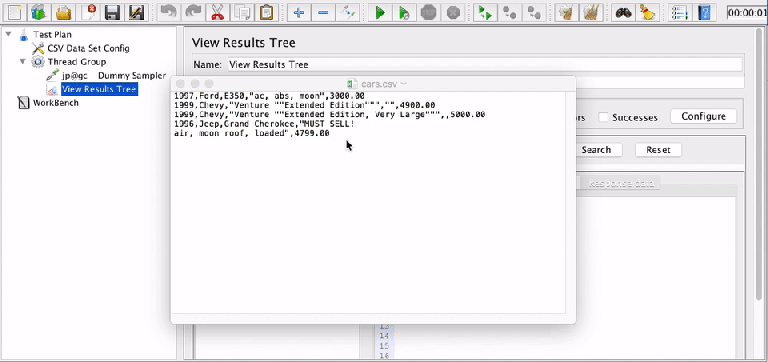This screenshot has height=362, width=768.
Task: Click the Toggle enable/disable icon
Action: point(347,12)
